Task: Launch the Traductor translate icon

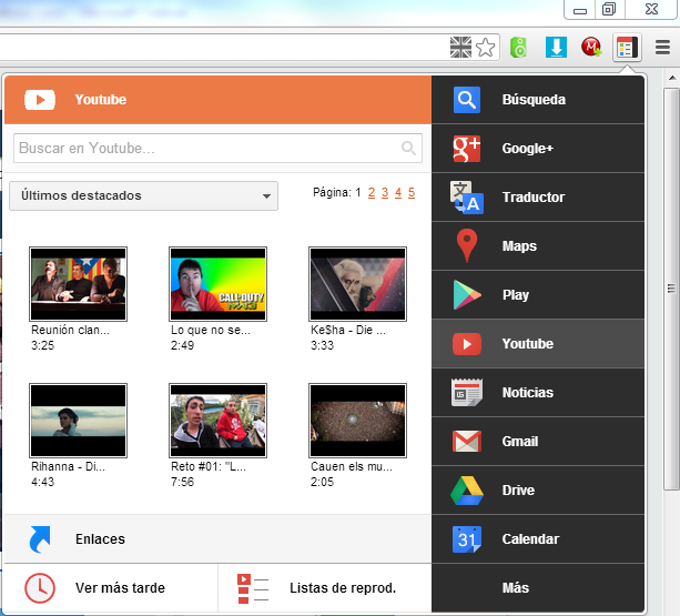Action: (x=467, y=197)
